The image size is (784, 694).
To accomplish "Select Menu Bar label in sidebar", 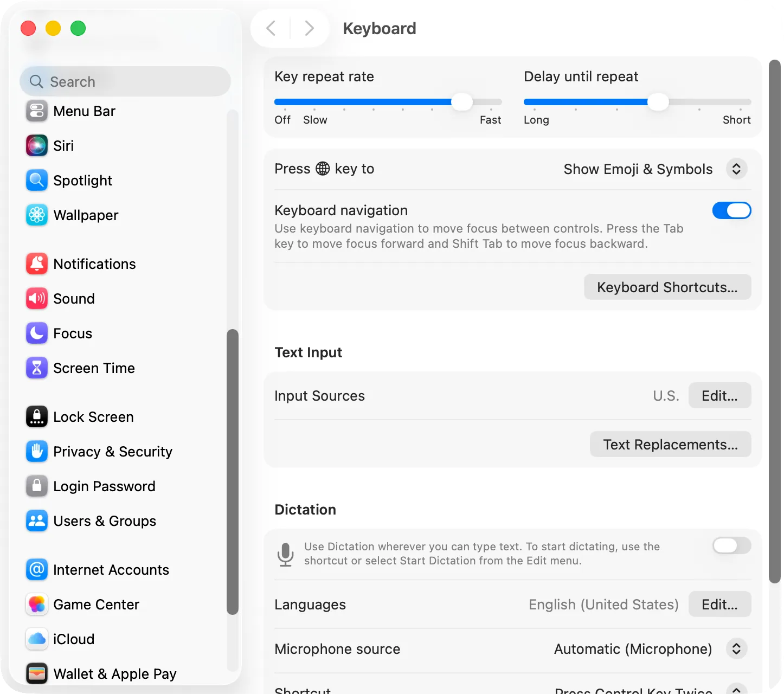I will pyautogui.click(x=85, y=111).
